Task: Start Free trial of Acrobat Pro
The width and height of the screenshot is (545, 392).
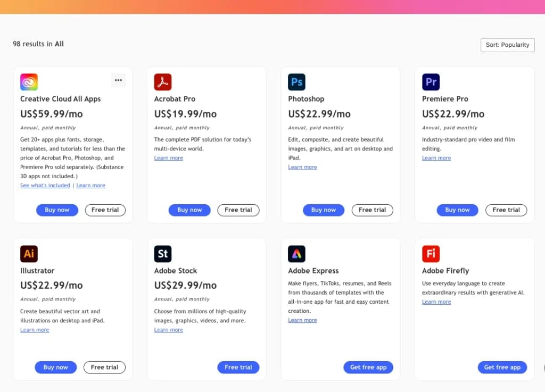Action: point(238,210)
